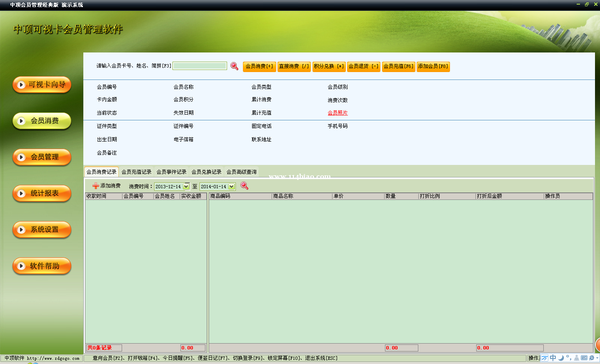Click the red plus 添加消费 icon

(96, 186)
